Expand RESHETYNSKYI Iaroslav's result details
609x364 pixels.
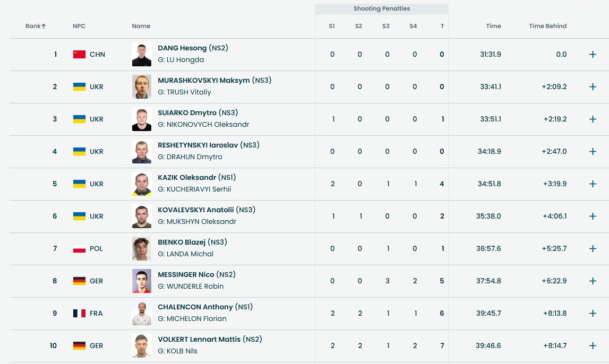pyautogui.click(x=593, y=152)
